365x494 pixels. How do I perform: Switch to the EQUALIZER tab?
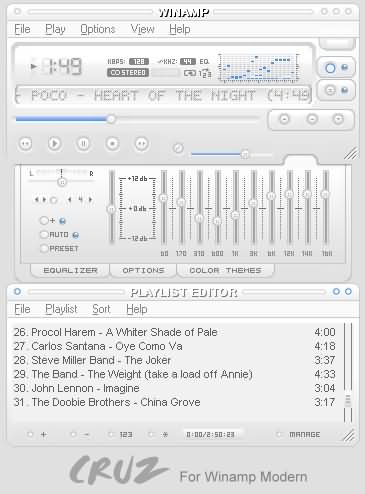(x=70, y=270)
